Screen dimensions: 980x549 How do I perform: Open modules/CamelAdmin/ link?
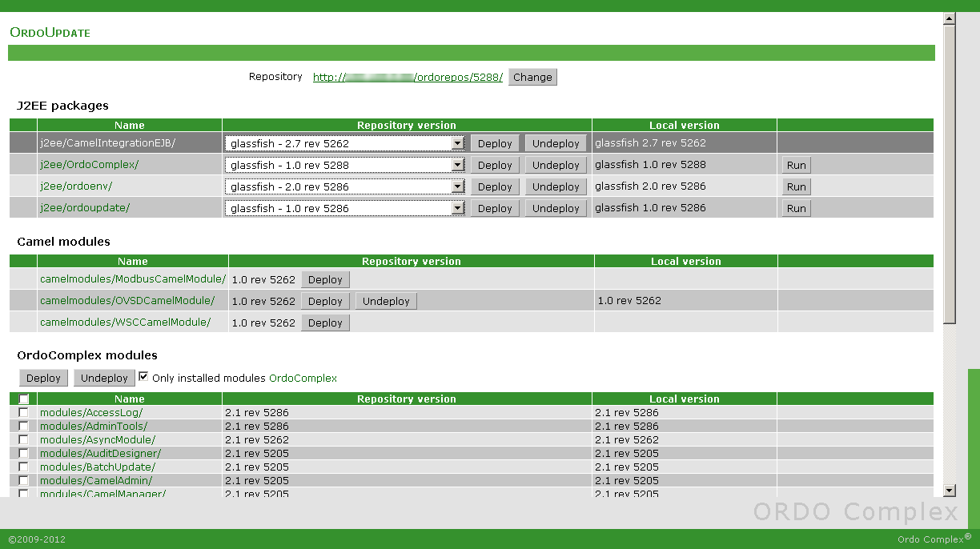96,481
